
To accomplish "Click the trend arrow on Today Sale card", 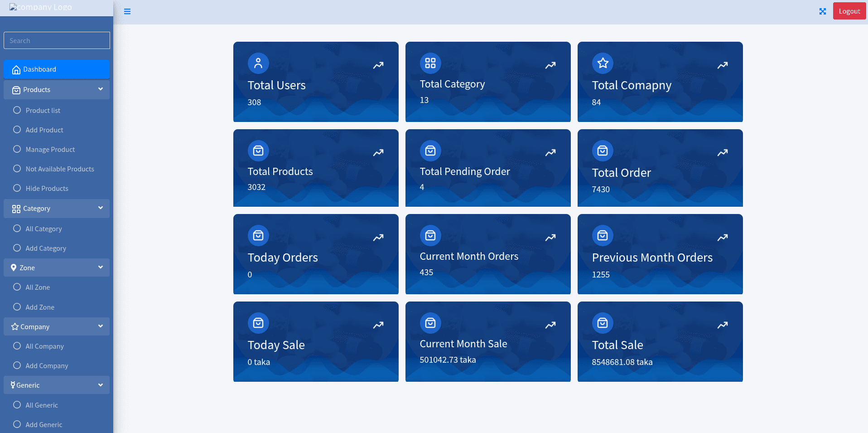I will coord(378,325).
